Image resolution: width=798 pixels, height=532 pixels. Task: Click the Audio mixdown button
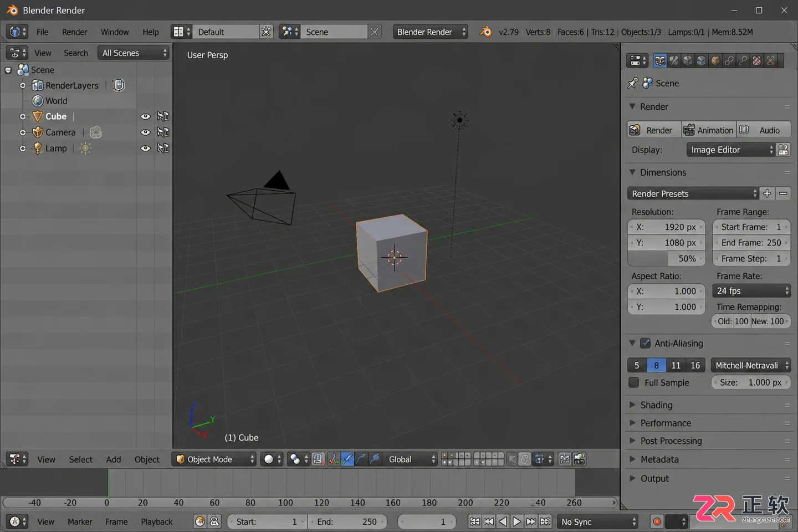[764, 130]
